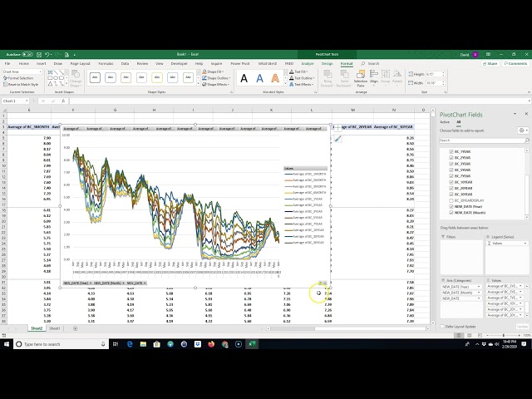Uncheck the BC_1YEAR field checkbox
The width and height of the screenshot is (532, 399).
coord(451,151)
